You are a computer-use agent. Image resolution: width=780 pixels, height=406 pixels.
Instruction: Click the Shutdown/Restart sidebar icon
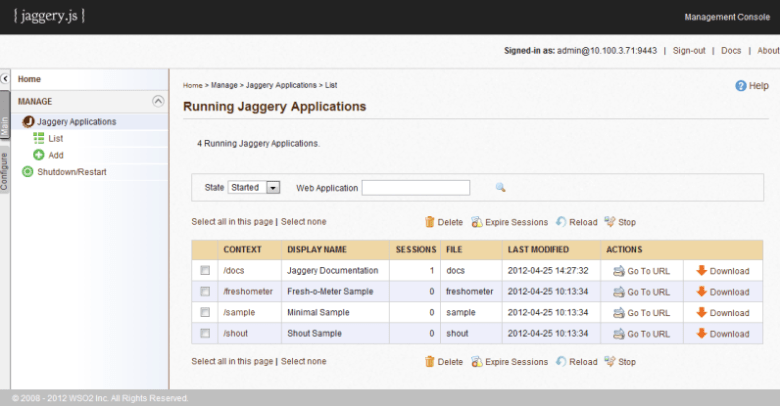click(x=27, y=172)
